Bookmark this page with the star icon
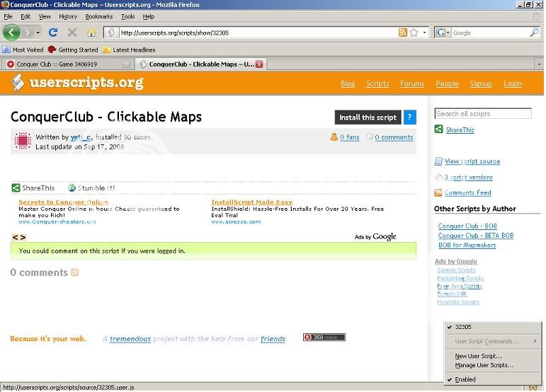This screenshot has height=392, width=546. 414,33
